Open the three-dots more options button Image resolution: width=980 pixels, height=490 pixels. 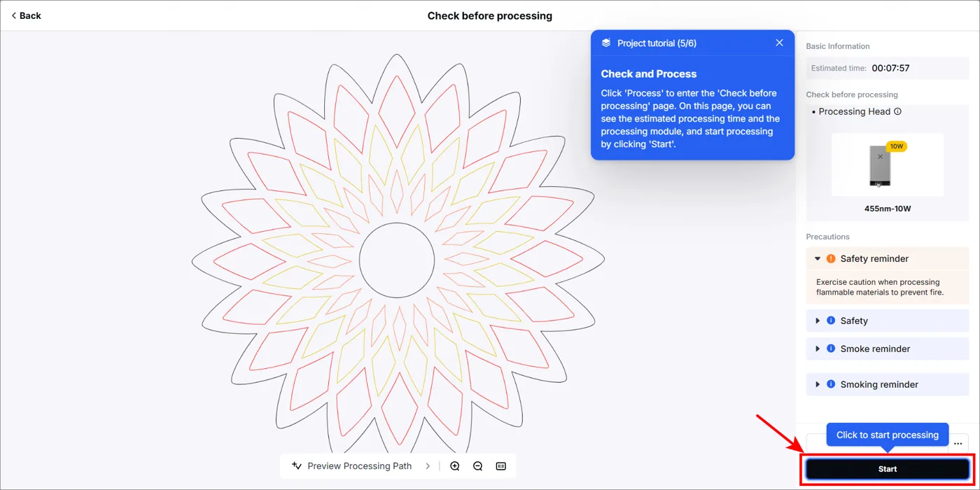[x=958, y=443]
